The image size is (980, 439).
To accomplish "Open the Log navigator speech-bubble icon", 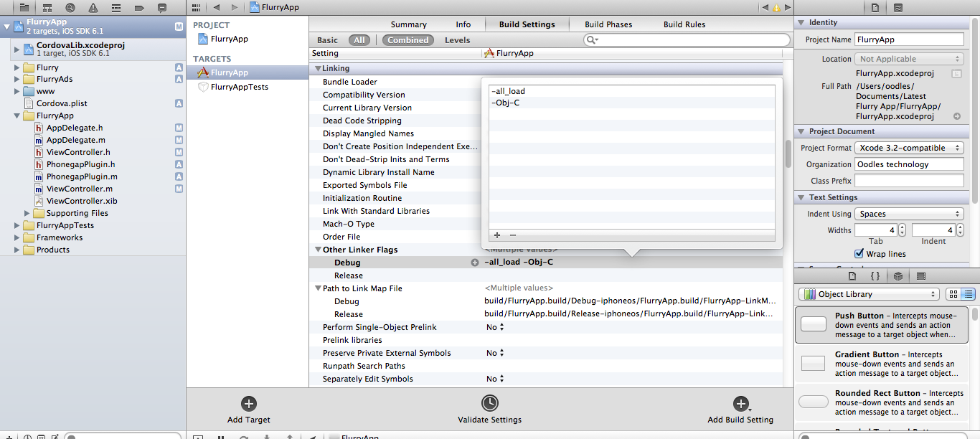I will click(161, 7).
